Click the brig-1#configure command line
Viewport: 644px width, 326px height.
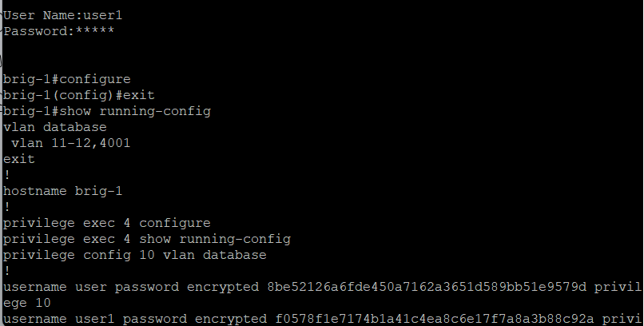(x=67, y=79)
